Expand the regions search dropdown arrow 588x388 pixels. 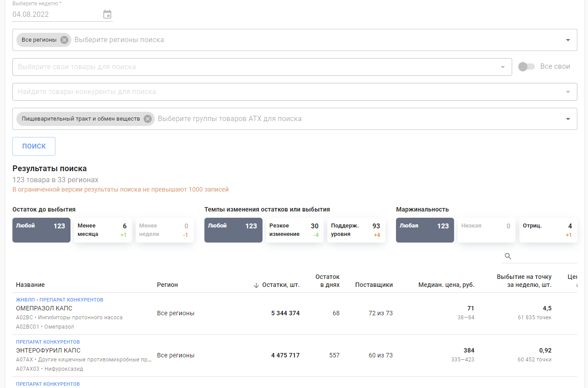pyautogui.click(x=568, y=40)
